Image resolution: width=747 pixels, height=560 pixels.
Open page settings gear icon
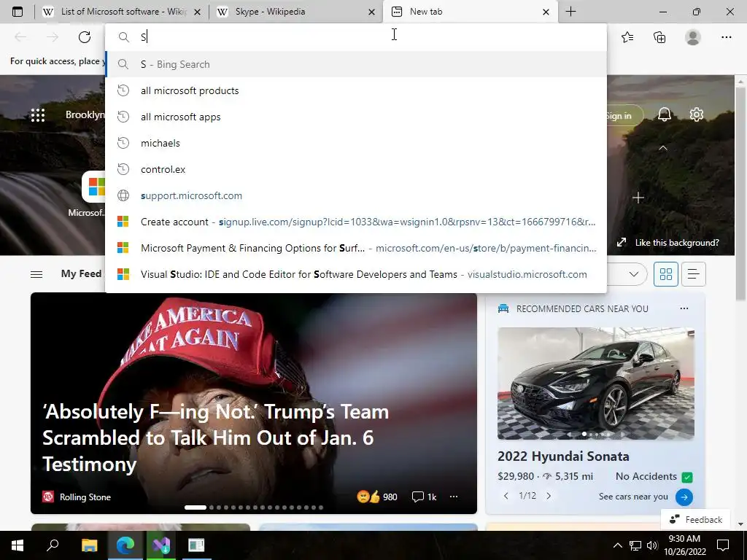tap(697, 114)
